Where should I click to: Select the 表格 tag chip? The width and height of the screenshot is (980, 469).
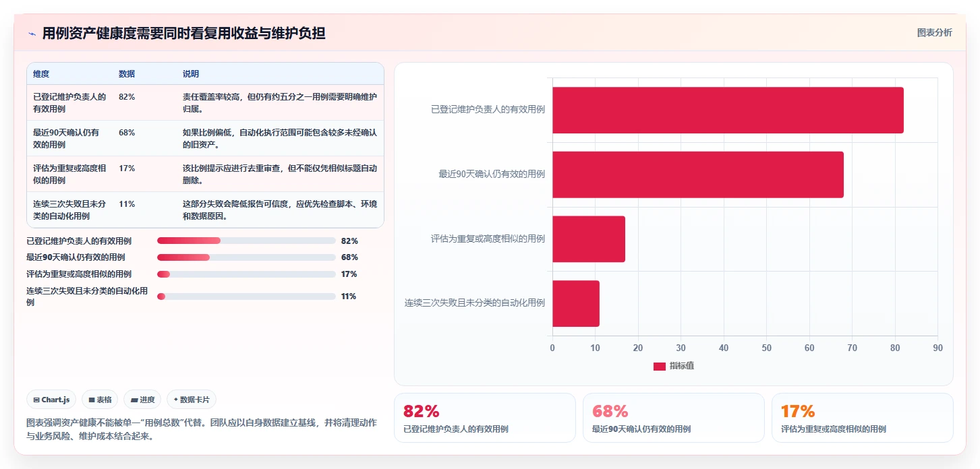coord(100,400)
